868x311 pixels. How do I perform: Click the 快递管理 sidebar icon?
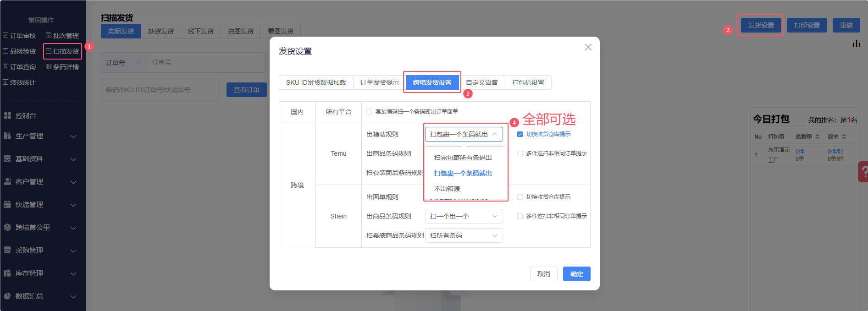point(7,204)
